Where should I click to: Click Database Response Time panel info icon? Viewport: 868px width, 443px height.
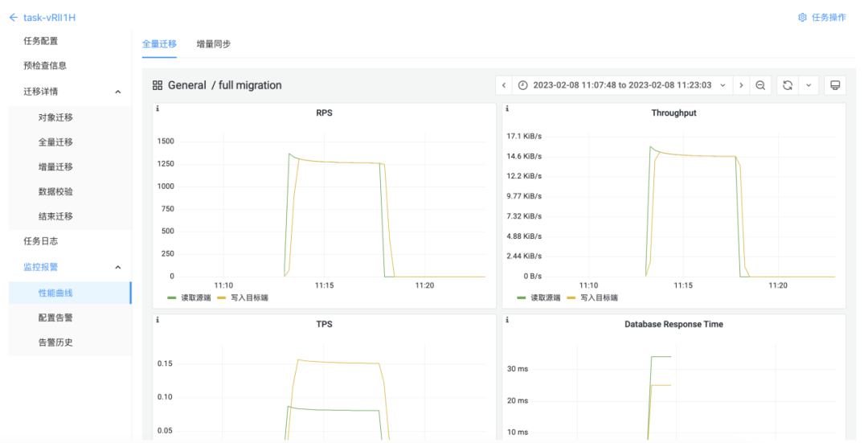click(507, 320)
